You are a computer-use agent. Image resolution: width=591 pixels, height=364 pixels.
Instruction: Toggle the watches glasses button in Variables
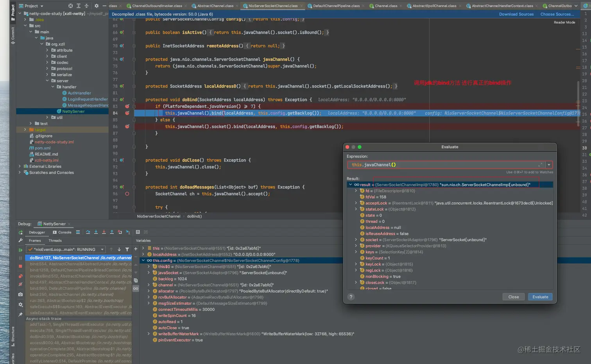pos(136,289)
